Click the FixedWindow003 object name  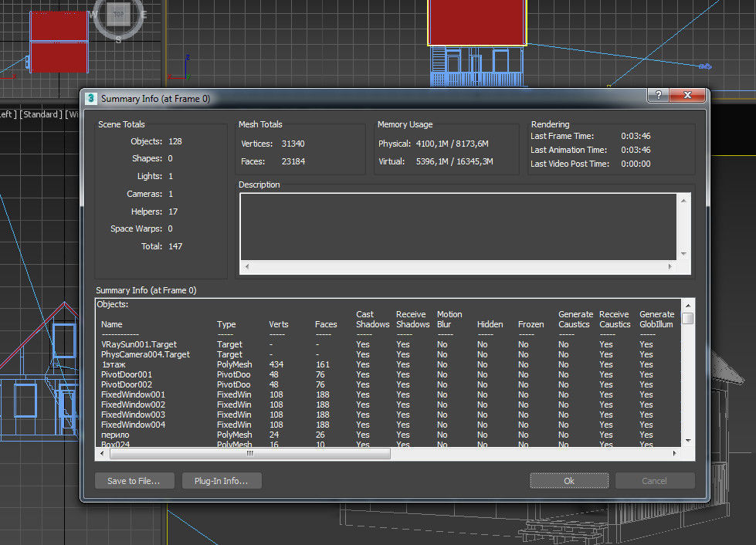[133, 415]
